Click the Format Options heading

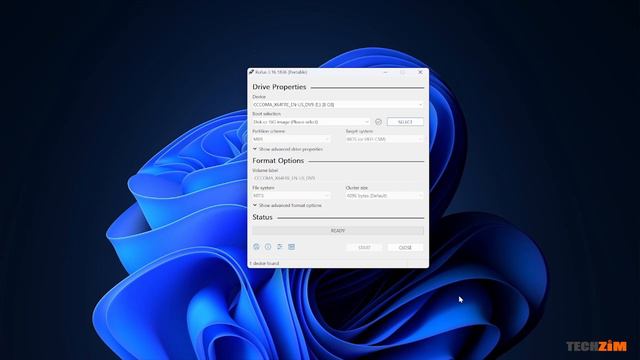click(278, 161)
